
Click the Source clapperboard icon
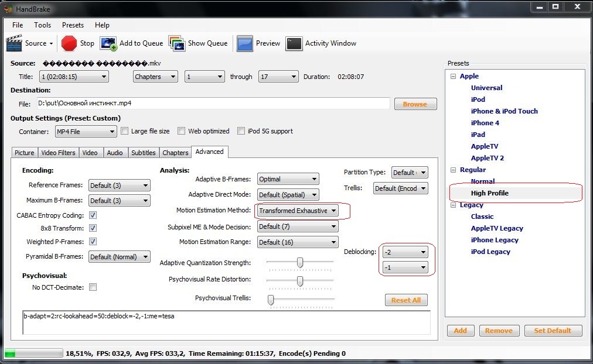tap(14, 43)
